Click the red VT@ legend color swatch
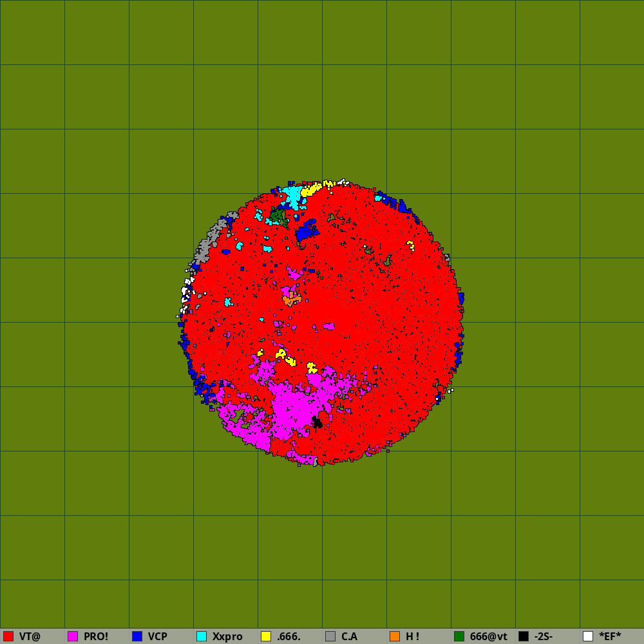 coord(8,636)
